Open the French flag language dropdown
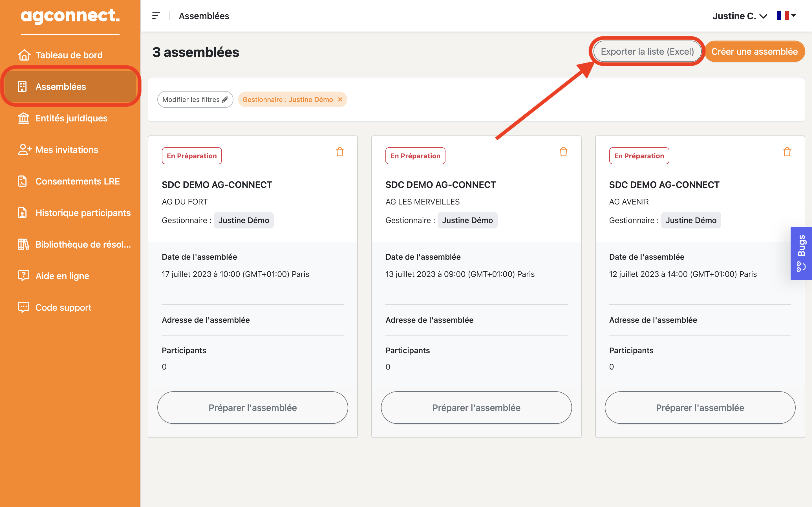 tap(786, 16)
